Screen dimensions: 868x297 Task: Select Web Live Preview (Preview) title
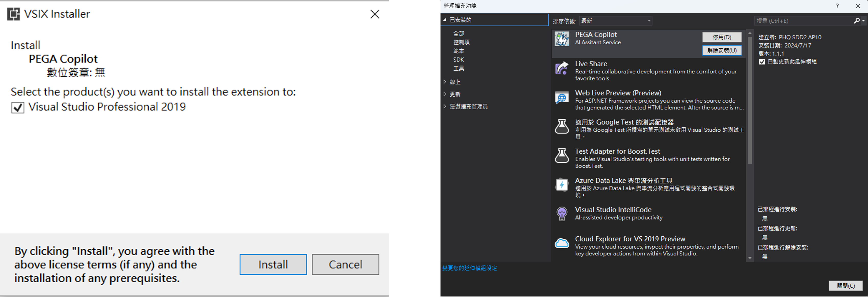tap(618, 93)
